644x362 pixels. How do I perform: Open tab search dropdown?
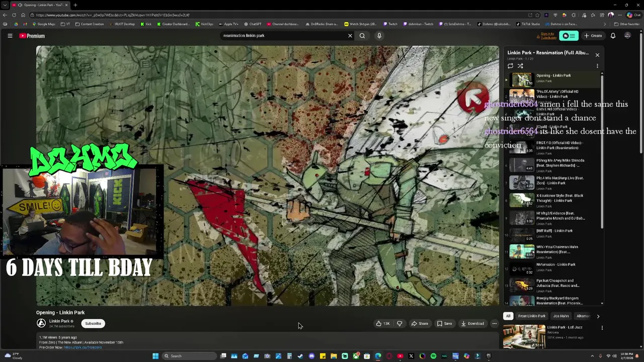click(x=5, y=5)
